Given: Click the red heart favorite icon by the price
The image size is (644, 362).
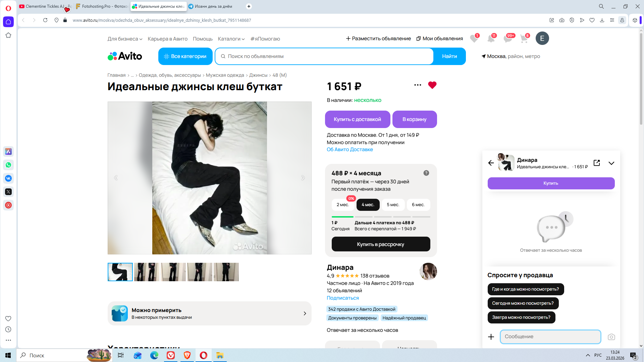Looking at the screenshot, I should (x=432, y=85).
